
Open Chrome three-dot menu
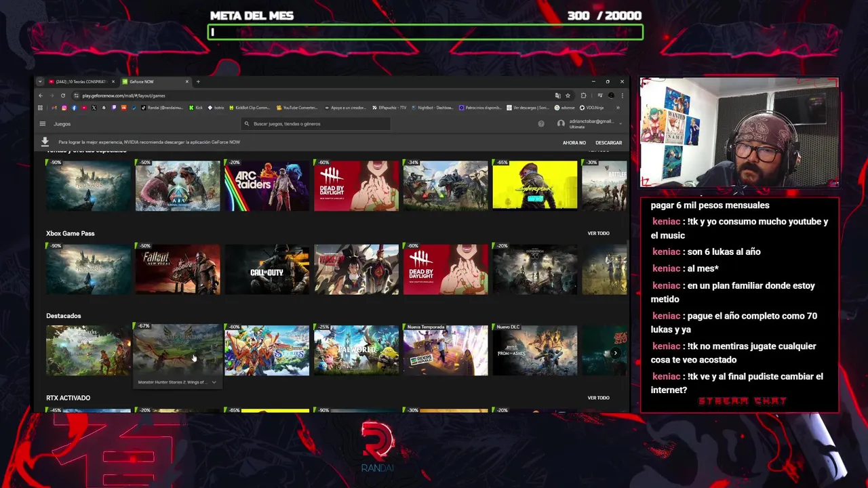622,96
